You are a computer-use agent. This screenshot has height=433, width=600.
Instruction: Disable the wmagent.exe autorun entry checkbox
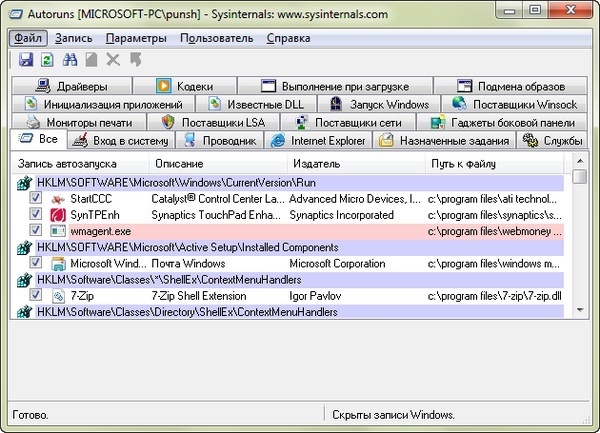click(36, 231)
